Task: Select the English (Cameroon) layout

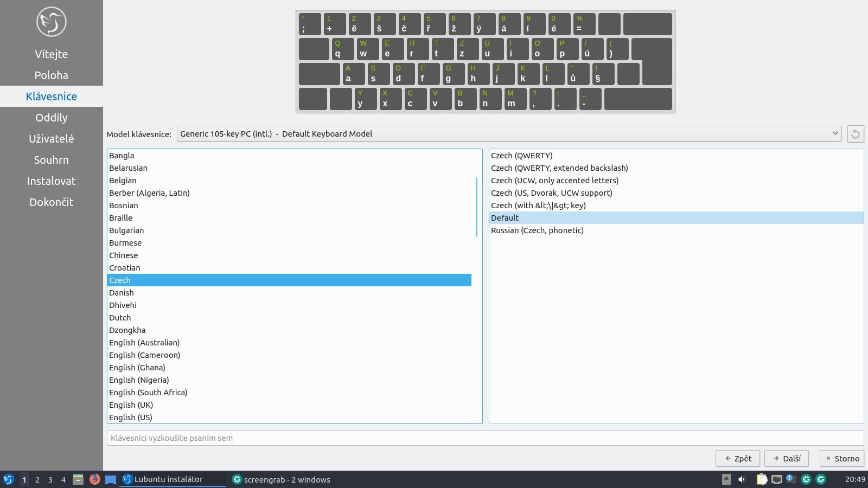Action: [289, 355]
